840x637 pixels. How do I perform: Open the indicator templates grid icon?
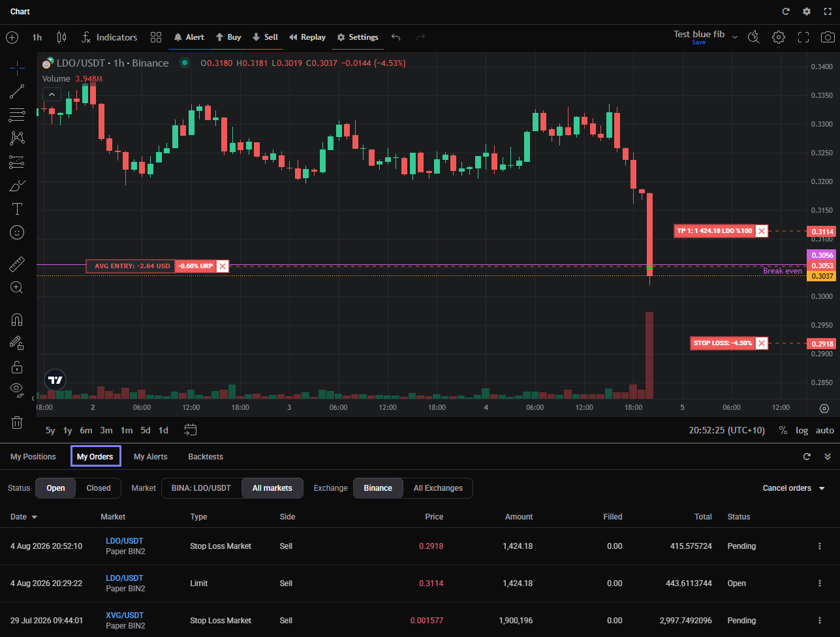pos(155,37)
